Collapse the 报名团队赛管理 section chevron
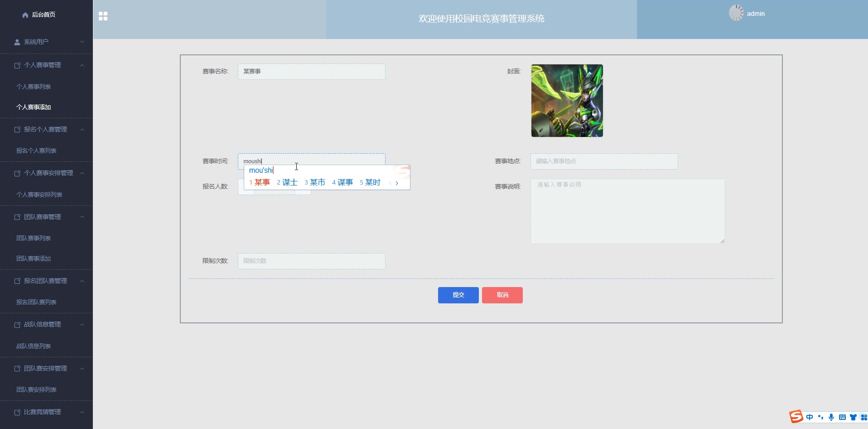The width and height of the screenshot is (868, 429). point(82,281)
